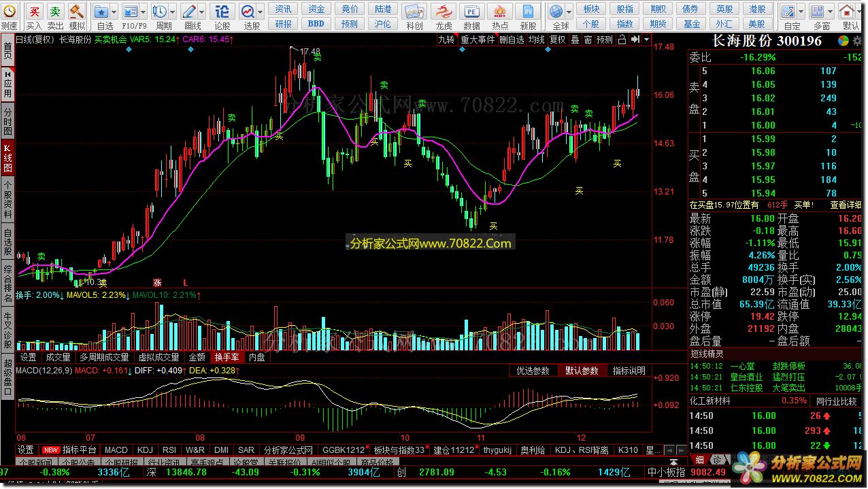868x489 pixels.
Task: Expand the 自定 dropdown arrow
Action: (x=801, y=12)
